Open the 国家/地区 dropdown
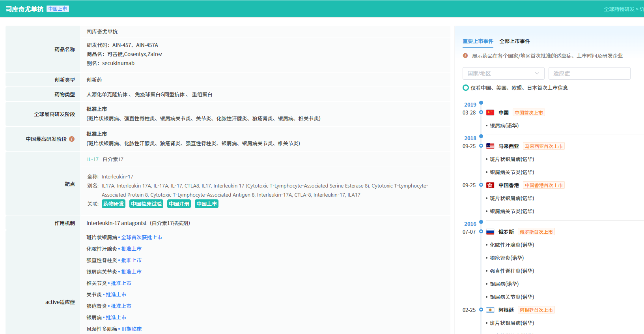Viewport: 644px width, 334px height. pyautogui.click(x=503, y=73)
